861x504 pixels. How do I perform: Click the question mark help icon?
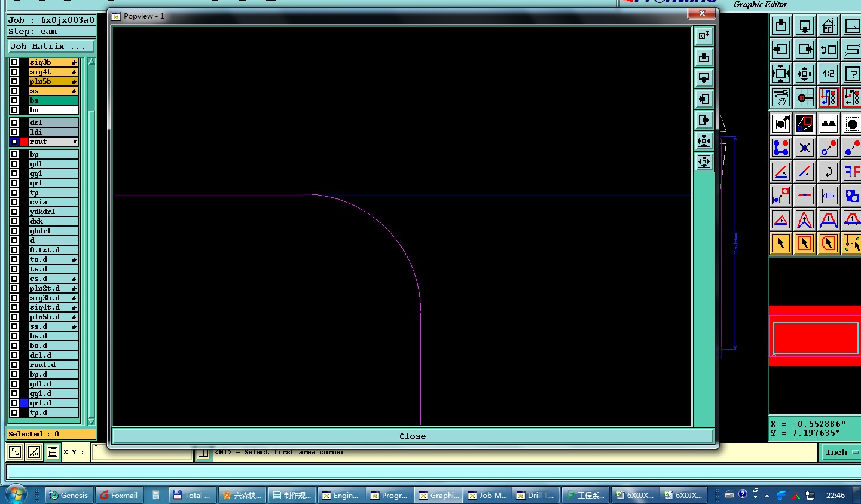pos(851,74)
